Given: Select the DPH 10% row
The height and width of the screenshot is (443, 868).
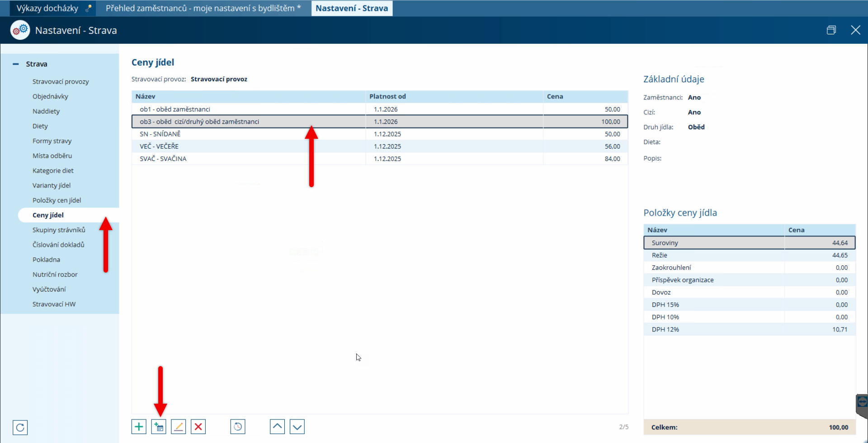Looking at the screenshot, I should [x=750, y=317].
